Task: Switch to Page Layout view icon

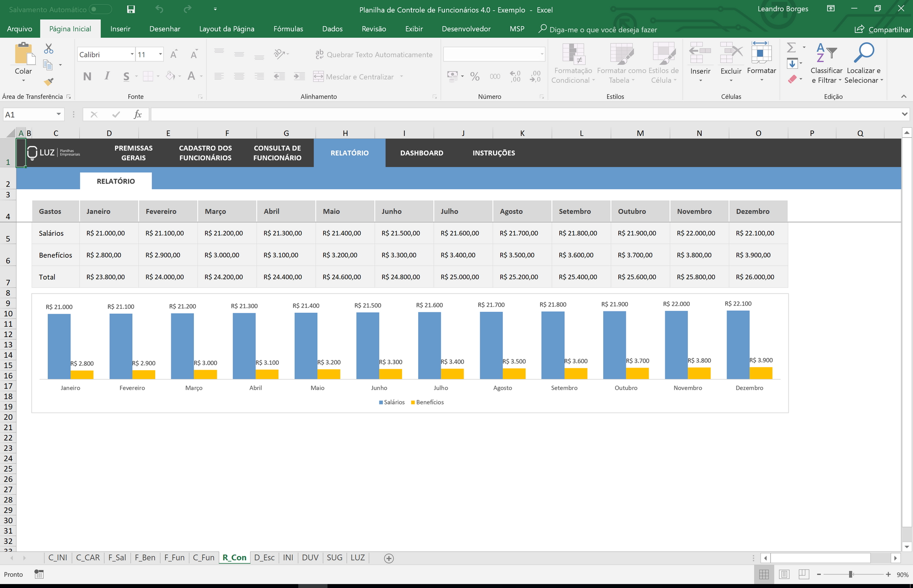Action: pyautogui.click(x=784, y=575)
